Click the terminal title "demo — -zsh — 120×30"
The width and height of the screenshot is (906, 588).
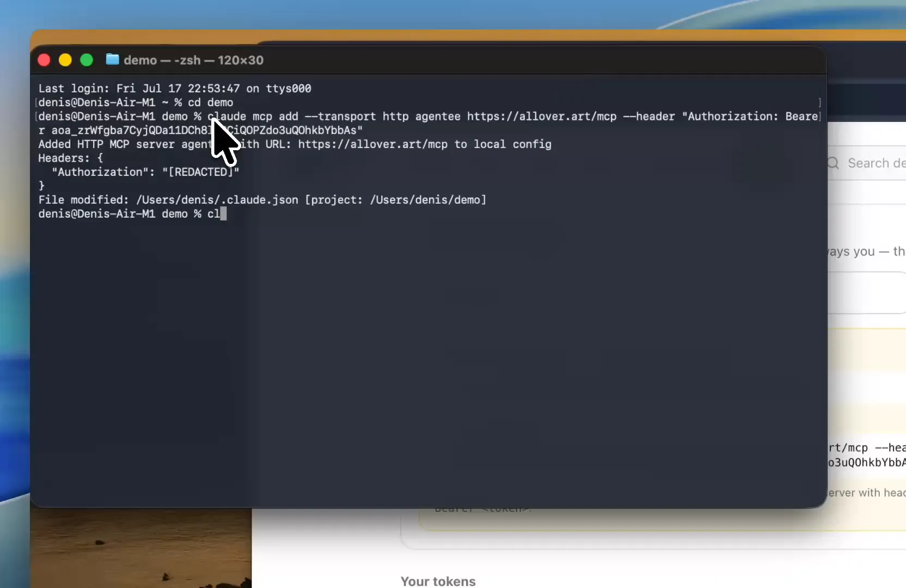193,60
